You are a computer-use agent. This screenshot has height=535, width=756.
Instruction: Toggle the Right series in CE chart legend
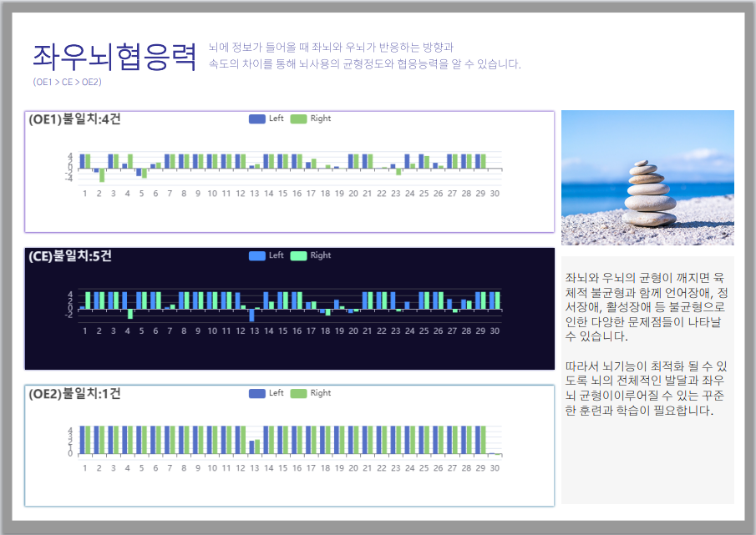pos(311,255)
